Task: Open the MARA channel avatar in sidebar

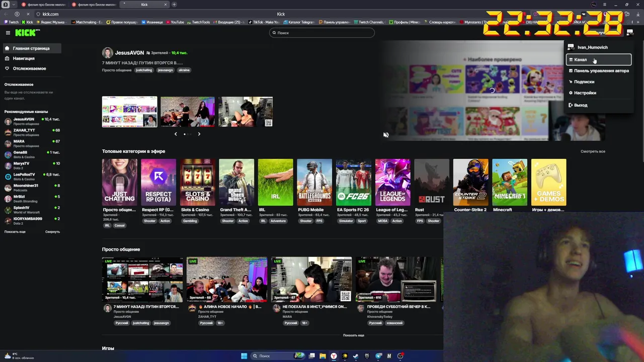Action: pos(8,143)
